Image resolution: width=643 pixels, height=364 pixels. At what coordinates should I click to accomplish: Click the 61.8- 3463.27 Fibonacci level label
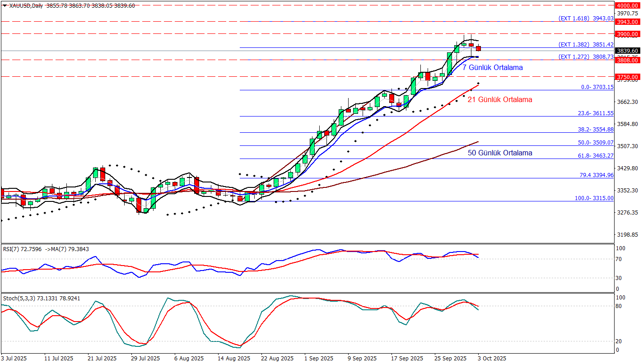point(596,155)
